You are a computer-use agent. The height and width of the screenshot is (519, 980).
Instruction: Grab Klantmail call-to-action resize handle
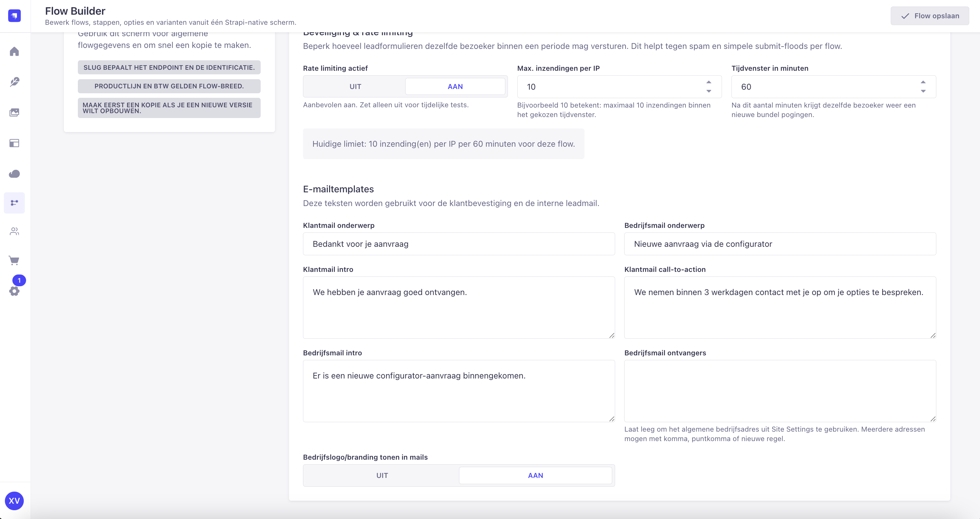pos(932,335)
